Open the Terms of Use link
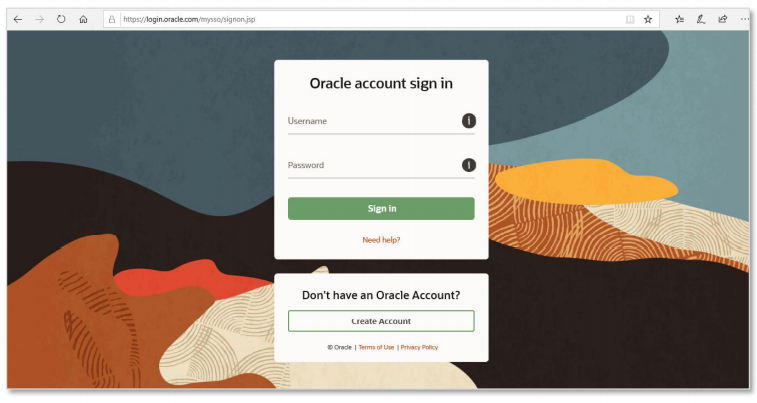Image resolution: width=757 pixels, height=403 pixels. click(x=376, y=347)
